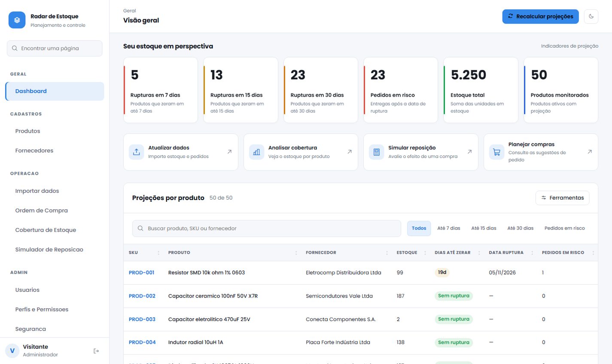Toggle dark mode moon icon

point(591,16)
